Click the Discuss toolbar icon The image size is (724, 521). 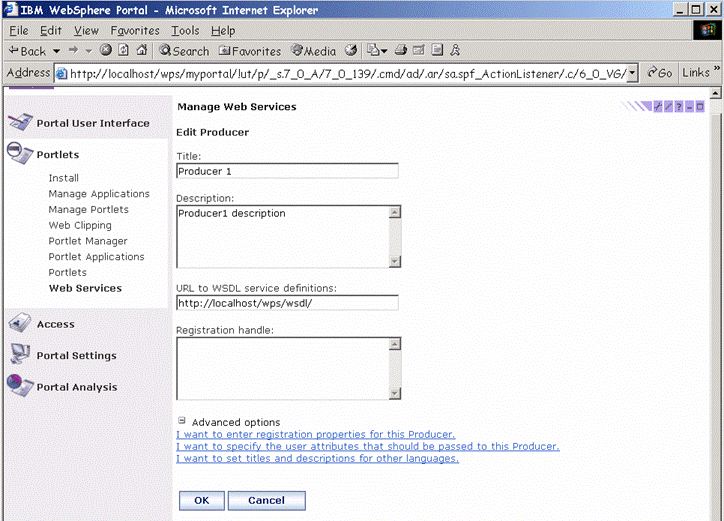(x=437, y=50)
